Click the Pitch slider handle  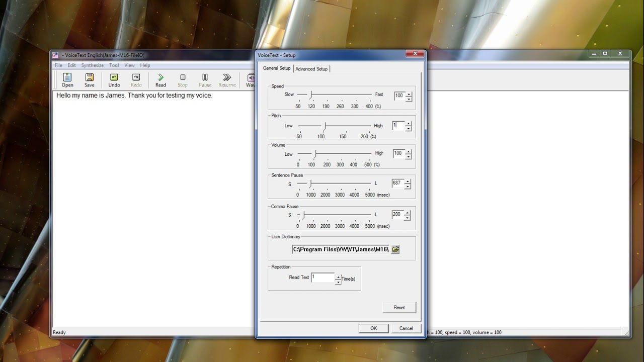coord(325,126)
